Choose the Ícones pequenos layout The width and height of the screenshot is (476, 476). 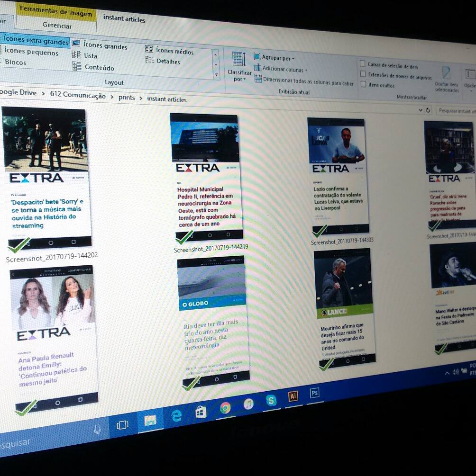pos(29,51)
